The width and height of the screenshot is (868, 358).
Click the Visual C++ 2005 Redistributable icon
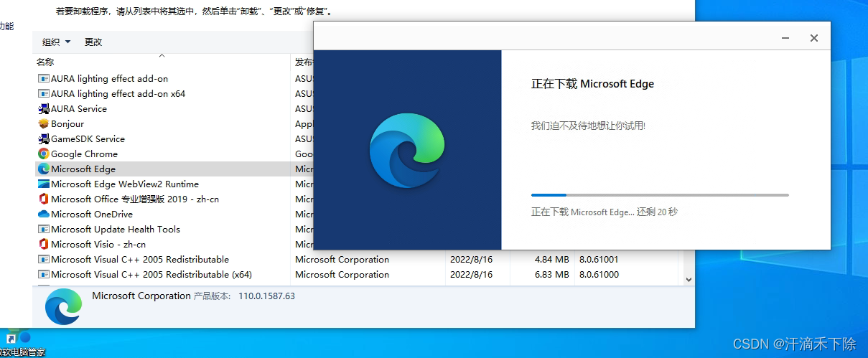tap(43, 260)
